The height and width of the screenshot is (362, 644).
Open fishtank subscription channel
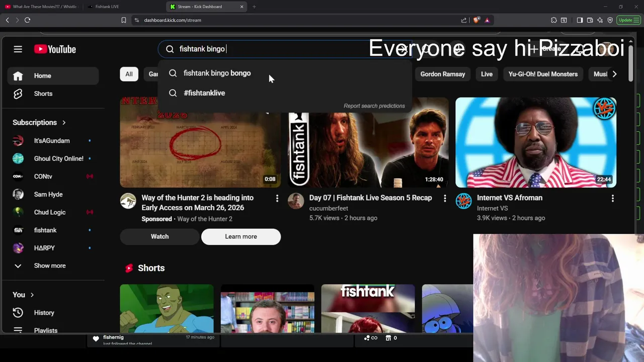[x=53, y=230]
